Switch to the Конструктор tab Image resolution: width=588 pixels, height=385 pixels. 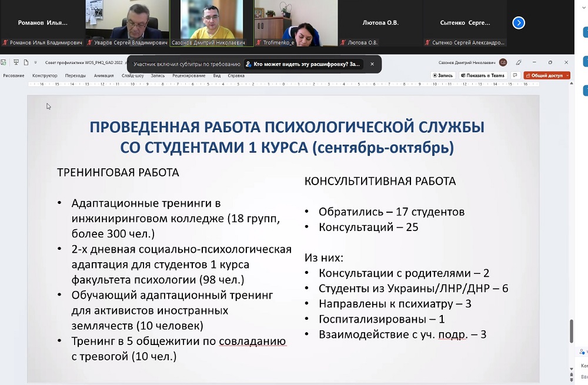click(45, 75)
